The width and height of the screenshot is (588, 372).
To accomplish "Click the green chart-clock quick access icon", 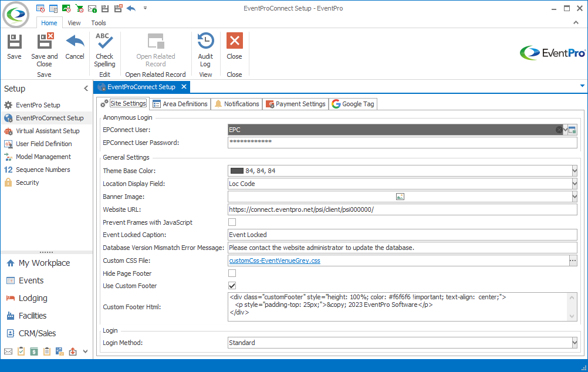I will coord(66,8).
